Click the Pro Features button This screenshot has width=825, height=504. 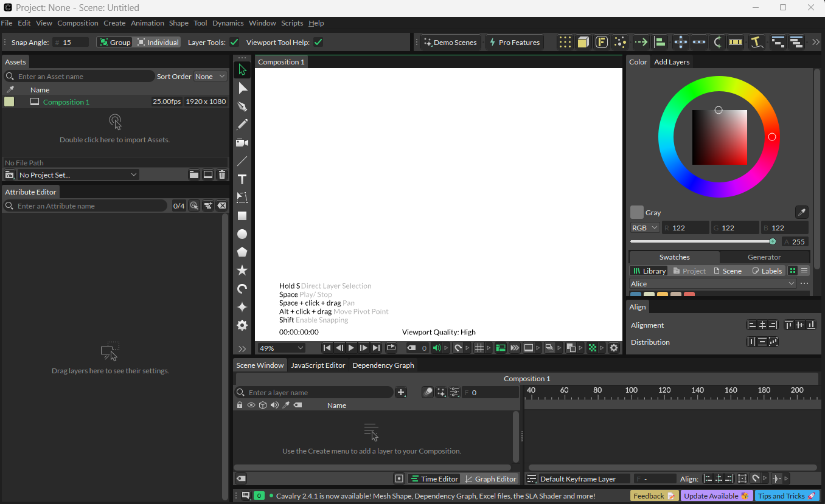coord(513,42)
